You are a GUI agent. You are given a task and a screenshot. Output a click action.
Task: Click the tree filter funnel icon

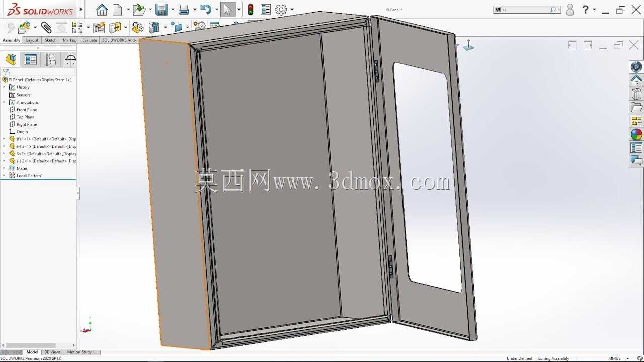click(x=6, y=72)
